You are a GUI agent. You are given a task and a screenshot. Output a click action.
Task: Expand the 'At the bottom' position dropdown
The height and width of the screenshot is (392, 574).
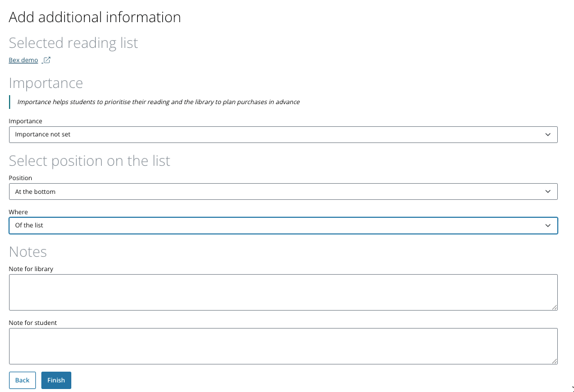pyautogui.click(x=283, y=192)
